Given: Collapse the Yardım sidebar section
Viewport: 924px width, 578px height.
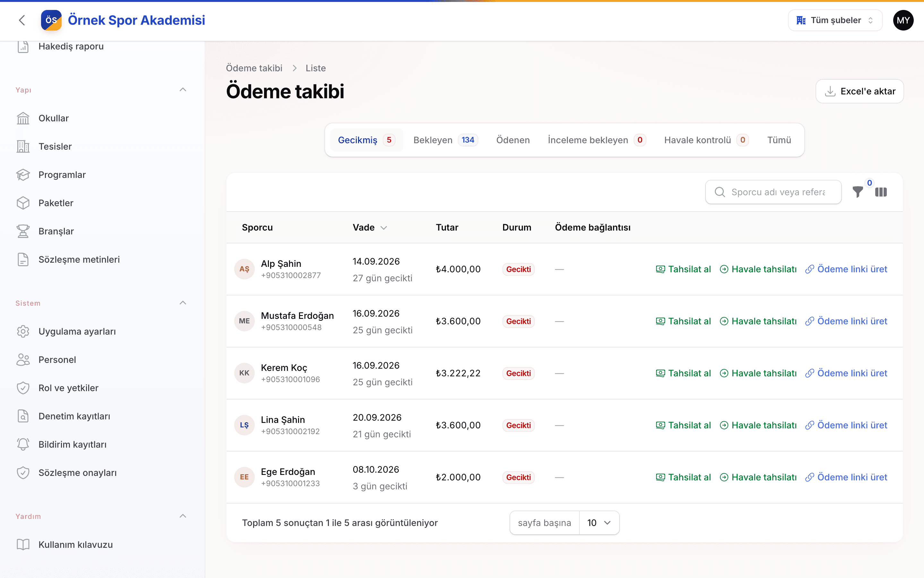Looking at the screenshot, I should coord(183,516).
